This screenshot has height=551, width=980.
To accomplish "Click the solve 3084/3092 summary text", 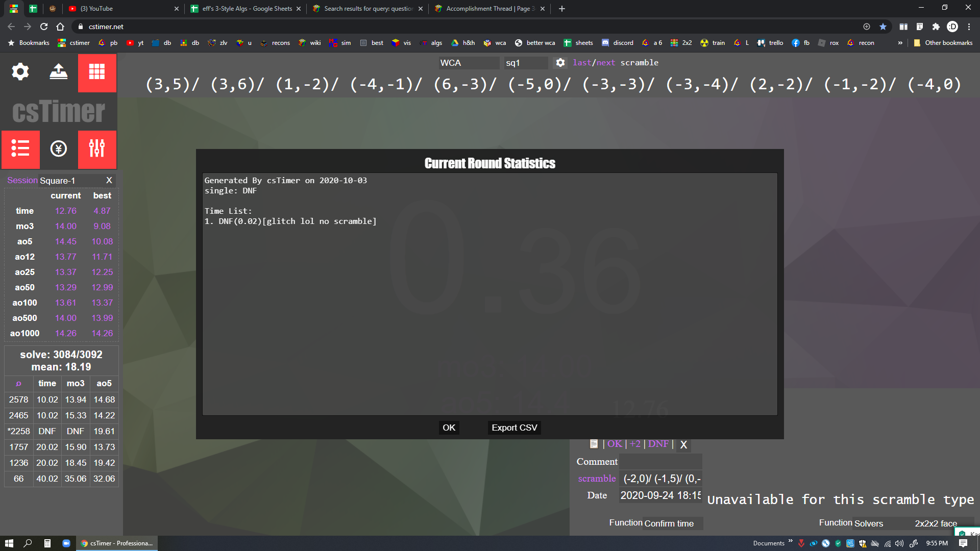I will pyautogui.click(x=61, y=355).
